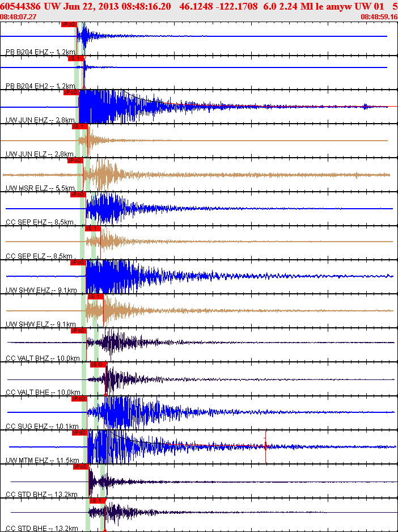This screenshot has height=532, width=398.
Task: Click the iPc0 pick flag on PB B204 EHZ
Action: point(68,24)
